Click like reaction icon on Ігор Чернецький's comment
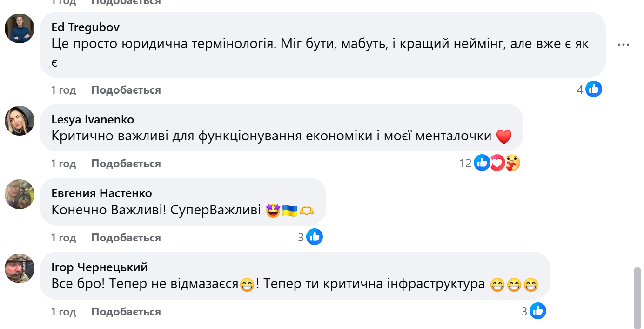Screen dimensions: 644x329 tap(538, 311)
